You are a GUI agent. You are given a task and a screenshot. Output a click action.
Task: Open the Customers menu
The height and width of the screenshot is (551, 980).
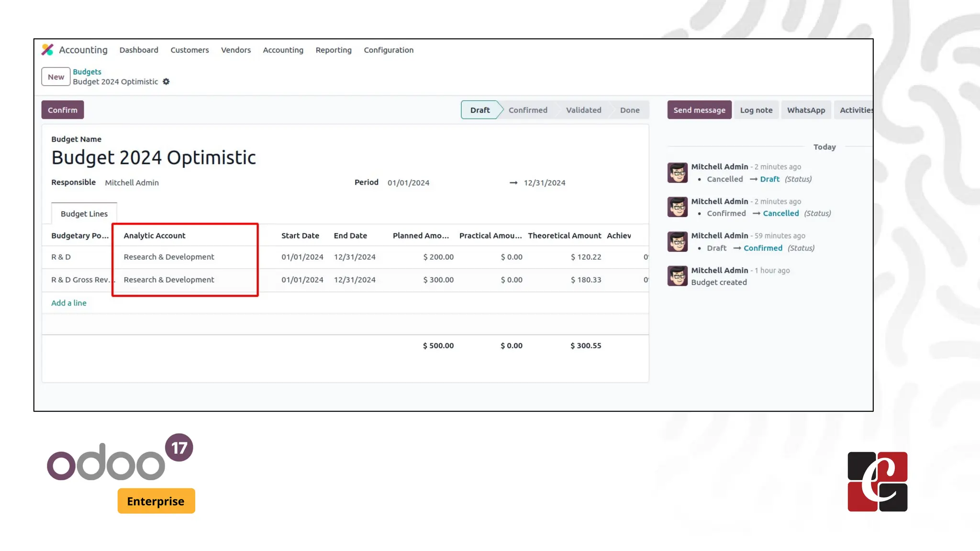click(189, 50)
